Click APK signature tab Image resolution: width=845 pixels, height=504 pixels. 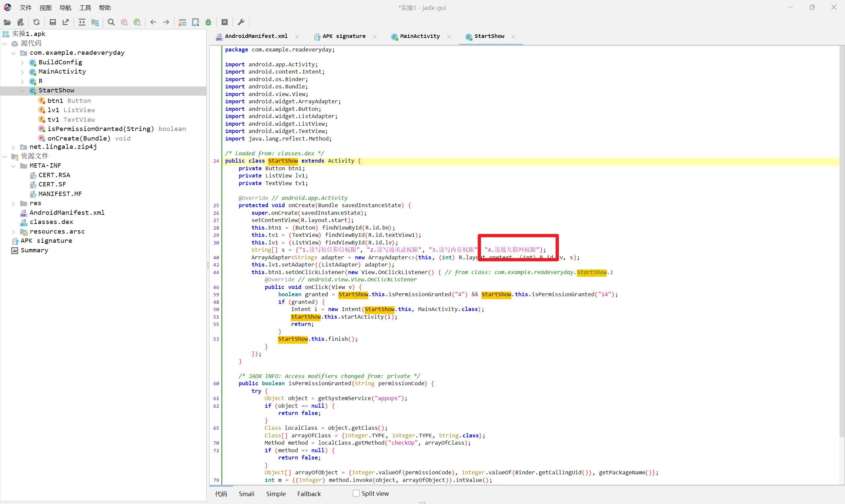click(x=343, y=36)
